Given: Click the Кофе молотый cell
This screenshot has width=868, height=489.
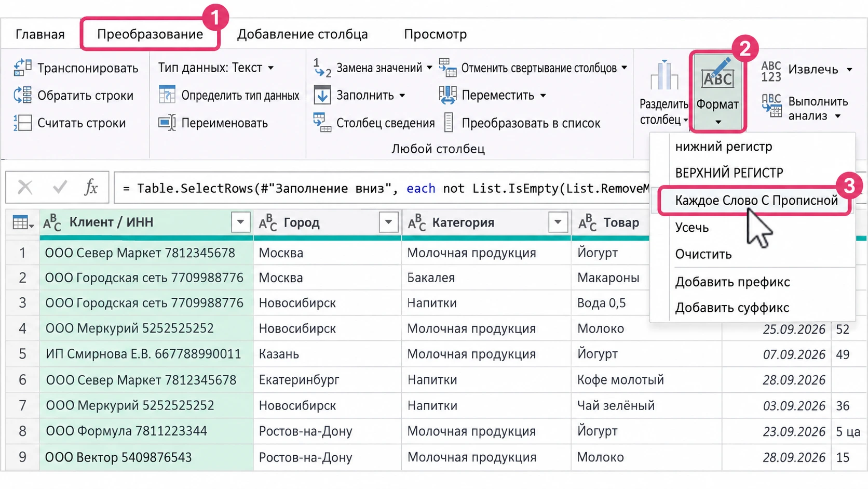Looking at the screenshot, I should pyautogui.click(x=646, y=379).
